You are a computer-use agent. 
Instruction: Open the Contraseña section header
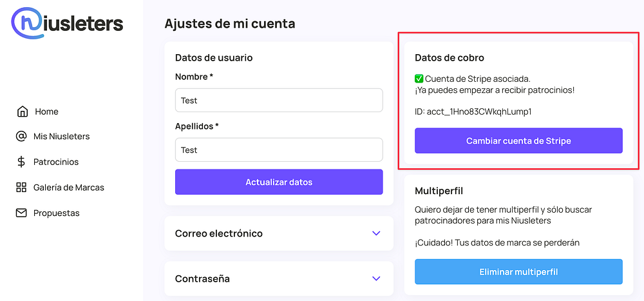203,278
